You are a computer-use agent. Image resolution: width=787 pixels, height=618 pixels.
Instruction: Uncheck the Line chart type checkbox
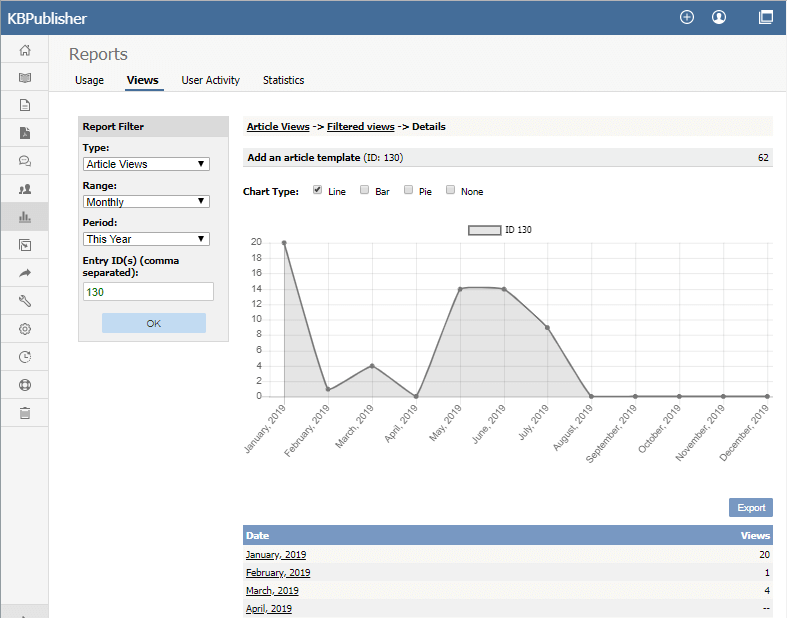[x=317, y=190]
